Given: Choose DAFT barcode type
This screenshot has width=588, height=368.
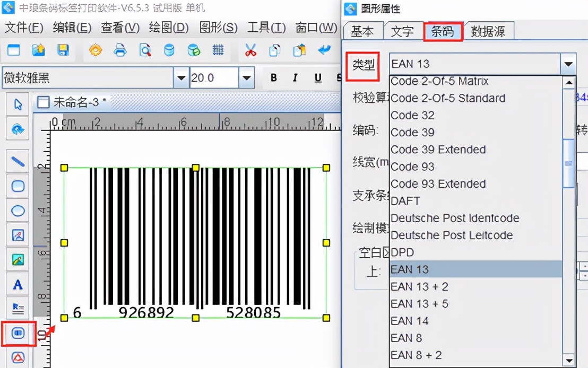Looking at the screenshot, I should coord(475,201).
